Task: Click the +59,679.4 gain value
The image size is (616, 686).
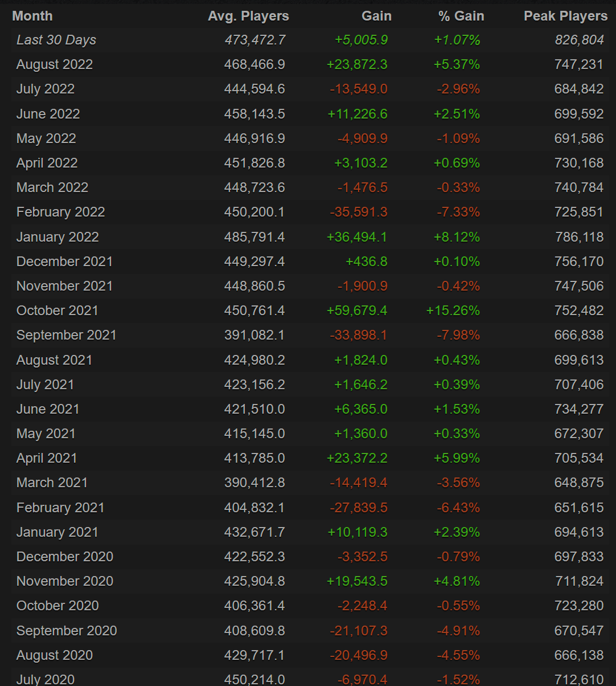Action: point(357,311)
